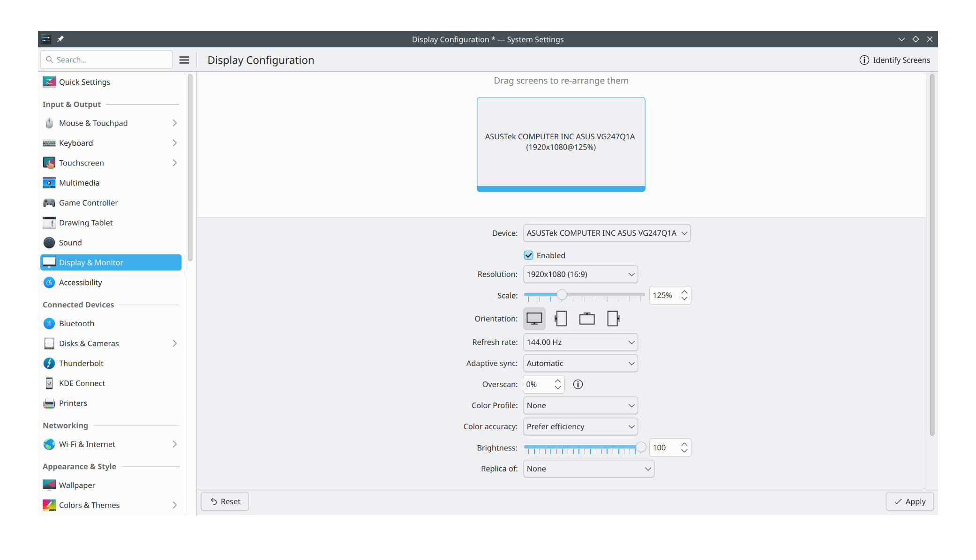Increase Scale percentage with up arrow
Screen dimensions: 976x560
tap(684, 292)
